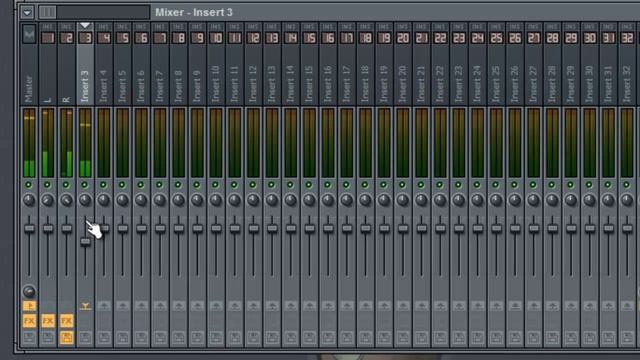Click the Insert 7 volume fader handle
This screenshot has height=360, width=640.
pos(160,229)
